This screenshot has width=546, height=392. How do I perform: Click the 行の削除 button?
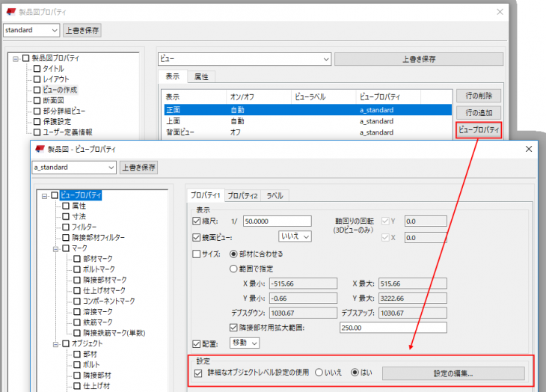[x=479, y=96]
